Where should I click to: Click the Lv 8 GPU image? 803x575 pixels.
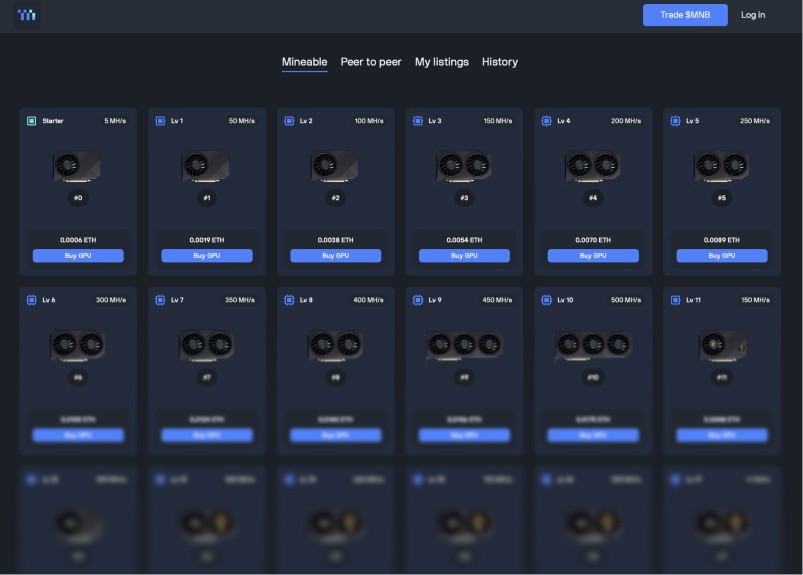tap(335, 345)
